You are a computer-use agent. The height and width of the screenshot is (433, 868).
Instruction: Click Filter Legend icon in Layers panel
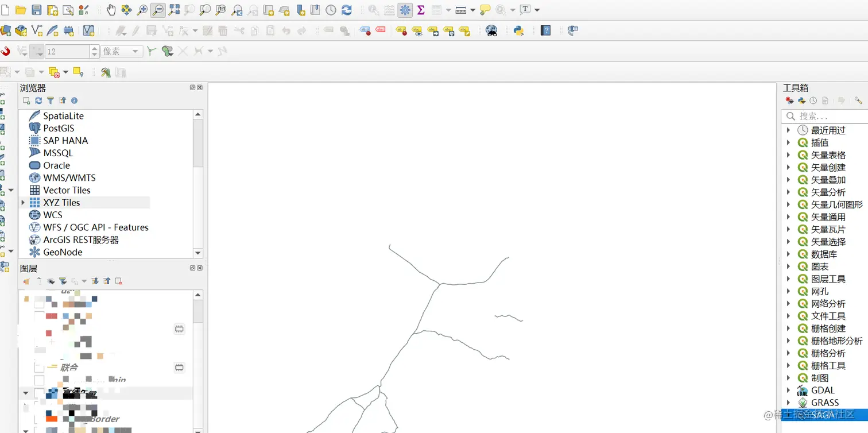click(63, 281)
